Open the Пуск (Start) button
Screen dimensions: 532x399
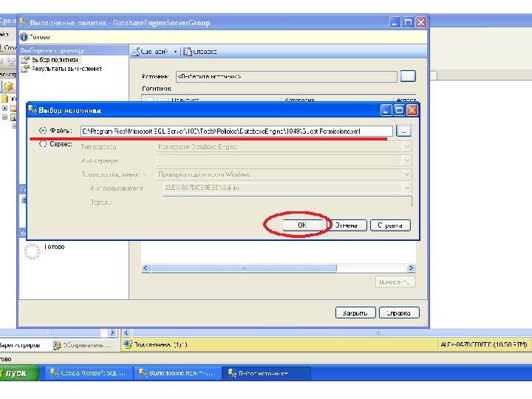click(x=18, y=373)
